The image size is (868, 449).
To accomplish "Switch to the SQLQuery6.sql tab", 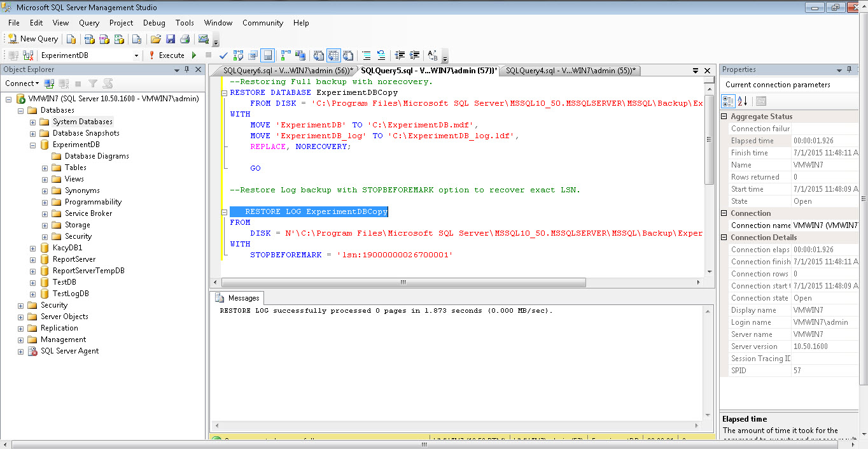I will click(288, 70).
